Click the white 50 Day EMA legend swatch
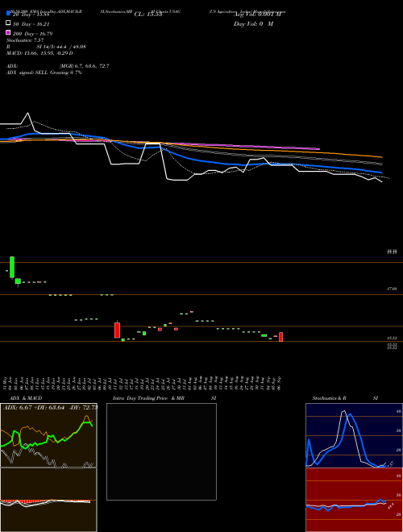Screen dimensions: 403x532 coord(8,23)
